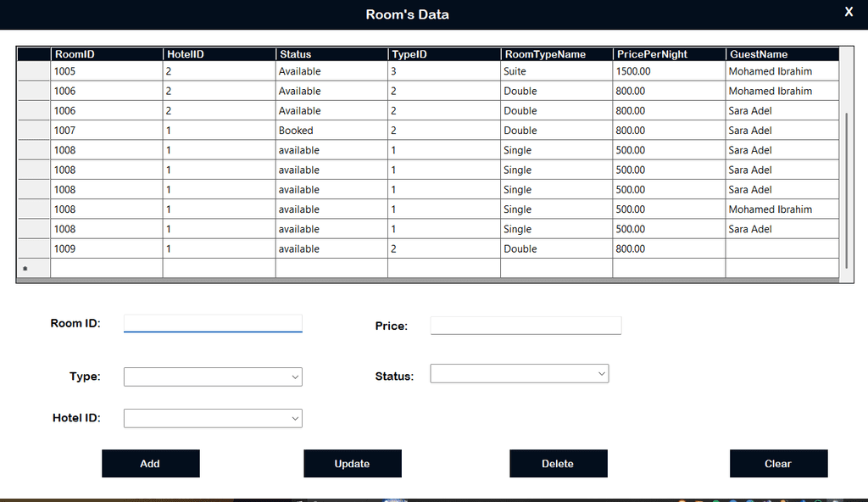Click into the Price input field
The image size is (868, 502).
point(526,326)
